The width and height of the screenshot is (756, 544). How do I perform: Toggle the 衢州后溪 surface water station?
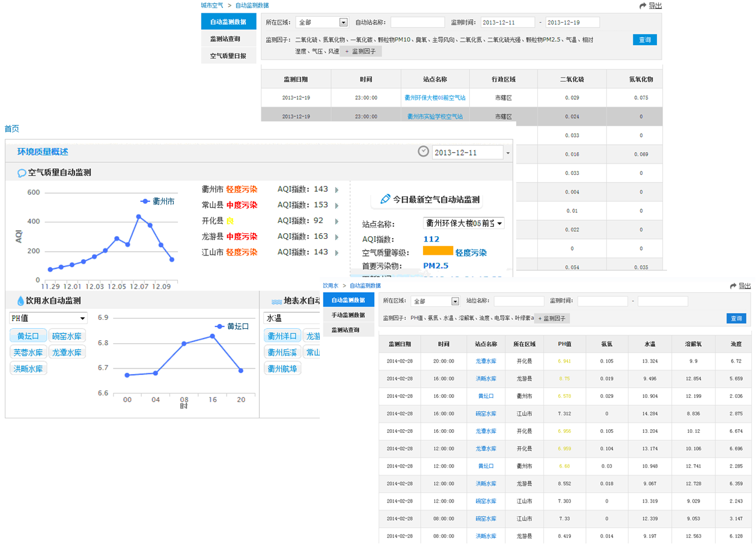click(x=282, y=352)
